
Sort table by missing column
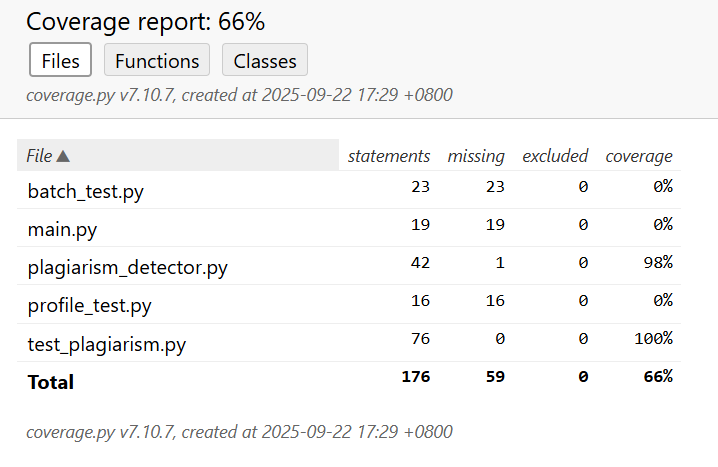coord(476,156)
